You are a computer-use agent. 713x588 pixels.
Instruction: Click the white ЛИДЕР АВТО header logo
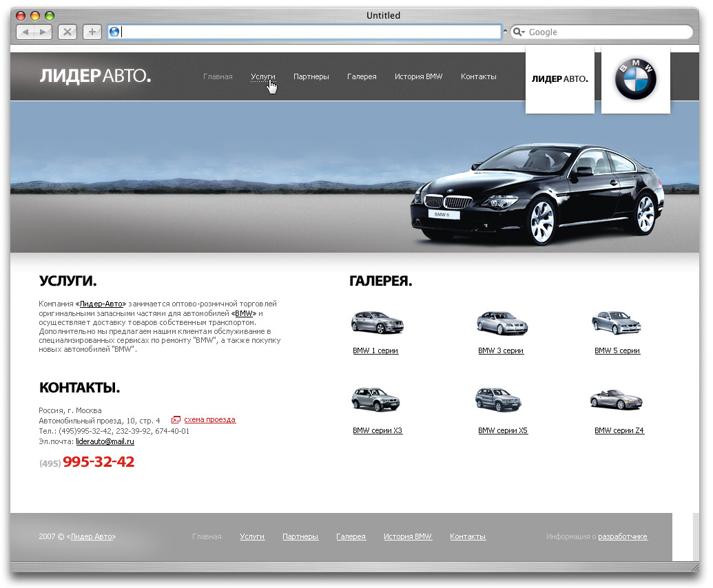(x=95, y=76)
